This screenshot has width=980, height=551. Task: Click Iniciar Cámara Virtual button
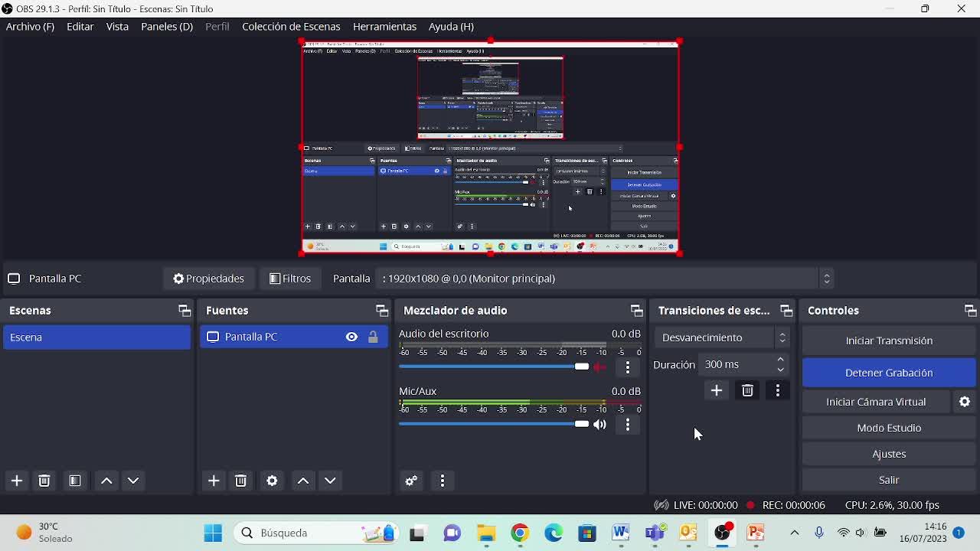[876, 402]
